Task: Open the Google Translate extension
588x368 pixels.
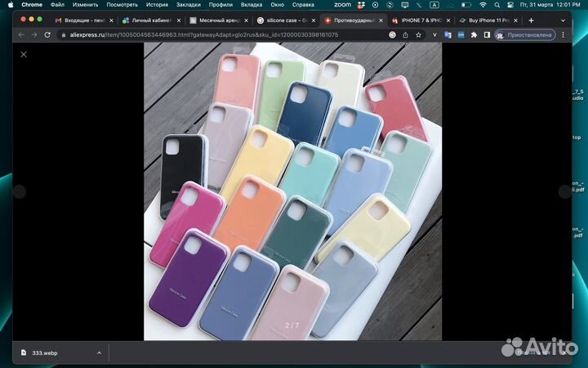Action: pyautogui.click(x=448, y=35)
